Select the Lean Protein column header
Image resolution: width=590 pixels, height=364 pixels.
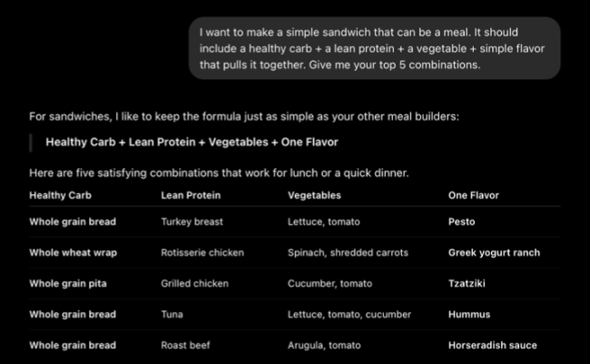click(x=191, y=195)
